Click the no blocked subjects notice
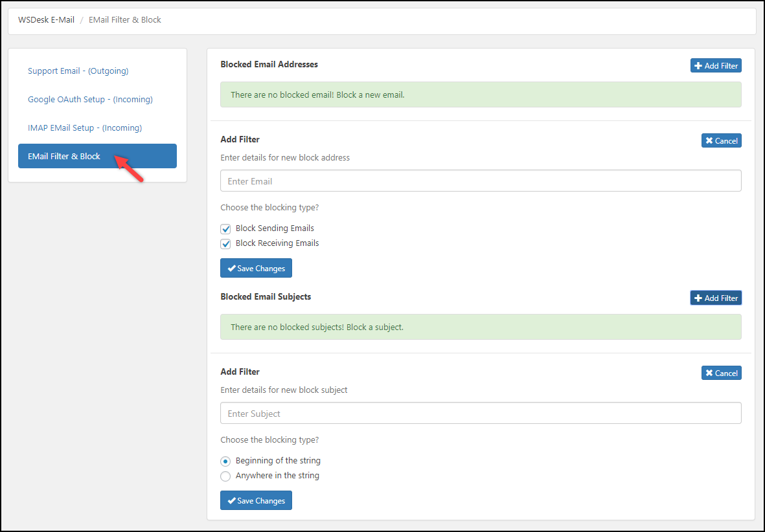The image size is (765, 532). [481, 327]
